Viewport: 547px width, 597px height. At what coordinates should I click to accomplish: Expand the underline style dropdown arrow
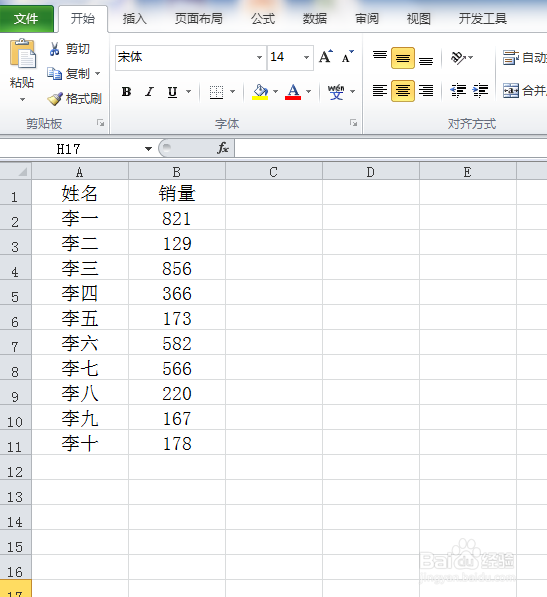click(x=188, y=92)
